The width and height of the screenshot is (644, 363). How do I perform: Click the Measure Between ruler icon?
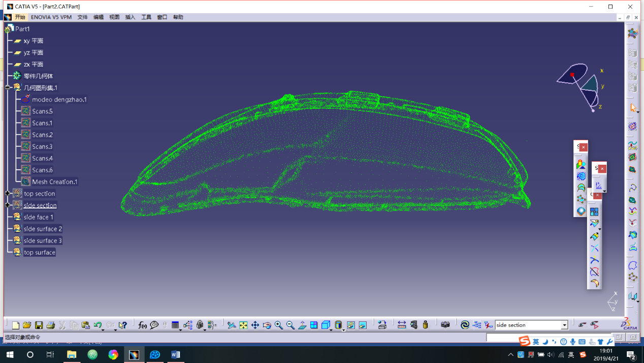pos(402,325)
